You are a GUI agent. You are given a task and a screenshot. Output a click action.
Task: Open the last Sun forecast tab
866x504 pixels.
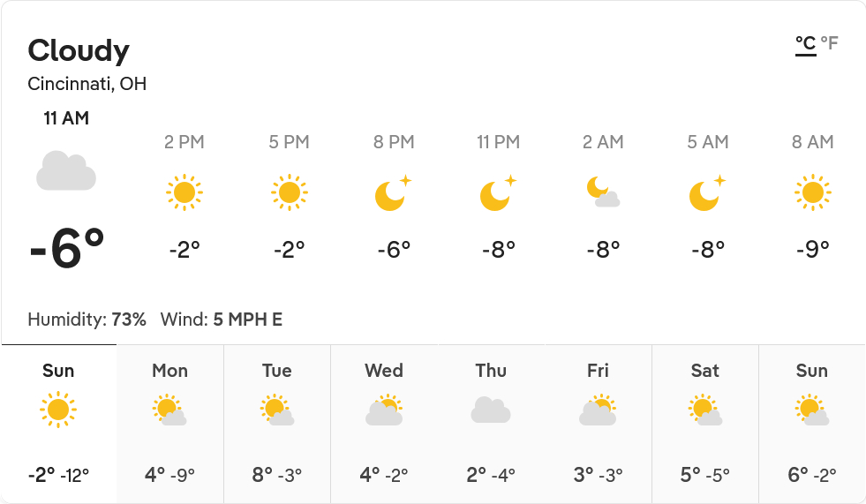click(x=811, y=424)
